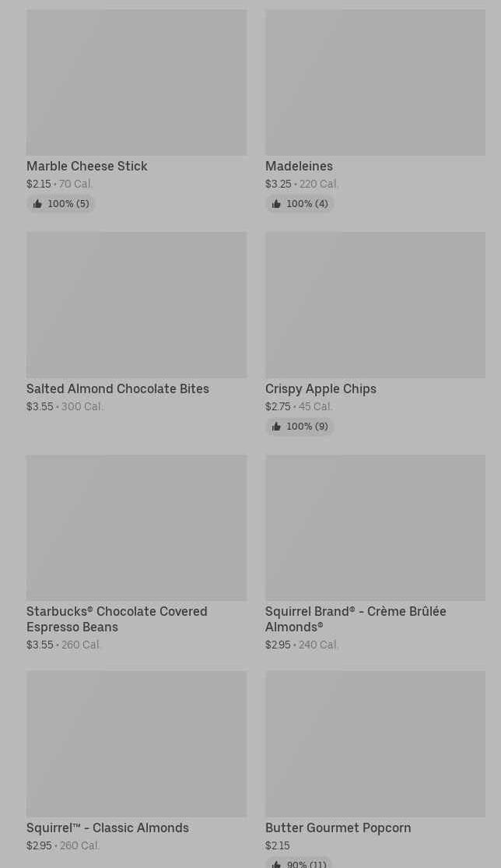
Task: Click the Madeleines item title
Action: (x=299, y=166)
